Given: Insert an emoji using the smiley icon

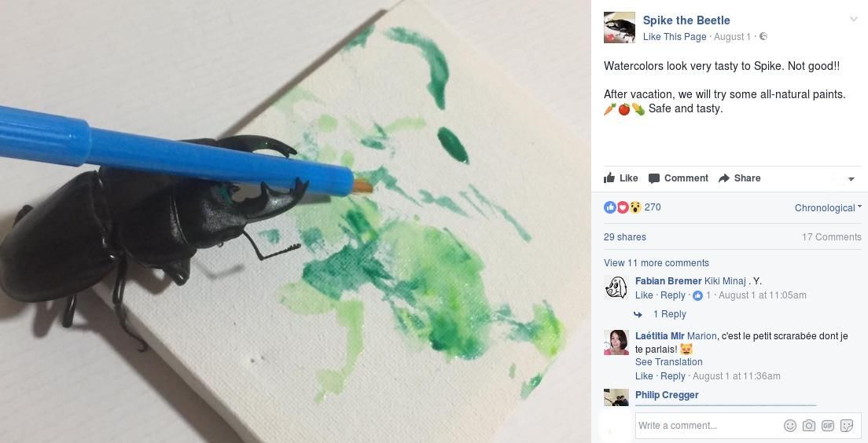Looking at the screenshot, I should click(790, 425).
